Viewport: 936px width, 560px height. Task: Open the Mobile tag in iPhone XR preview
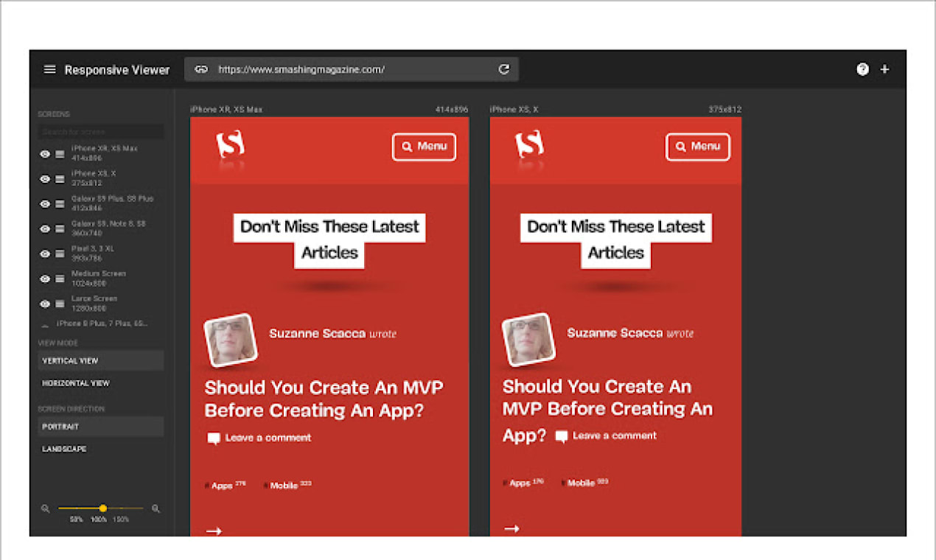[x=287, y=486]
